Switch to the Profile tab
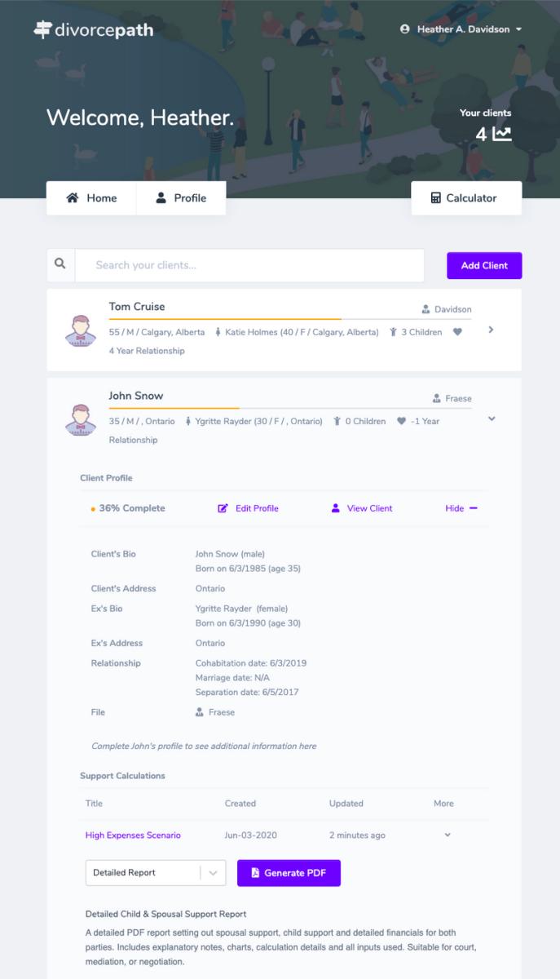 [x=181, y=198]
